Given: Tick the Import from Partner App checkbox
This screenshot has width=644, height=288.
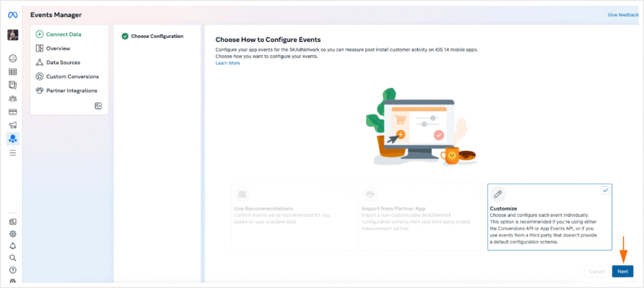Looking at the screenshot, I should click(478, 191).
